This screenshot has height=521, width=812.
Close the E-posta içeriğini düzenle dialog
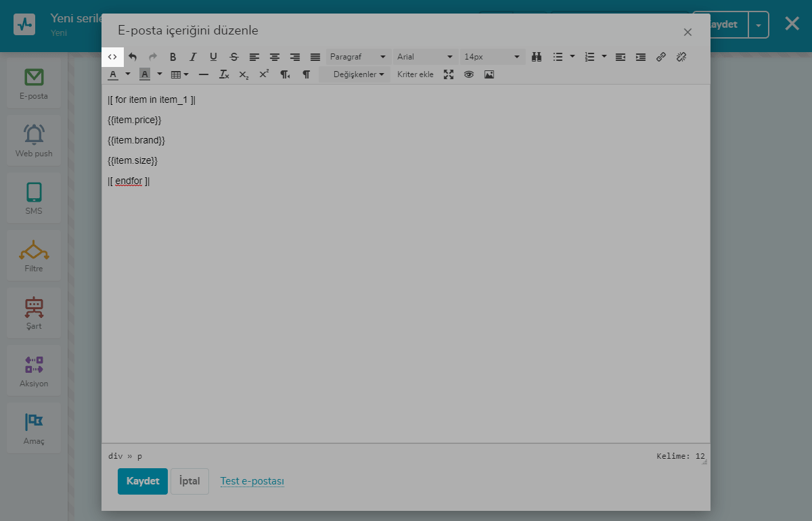pos(687,32)
